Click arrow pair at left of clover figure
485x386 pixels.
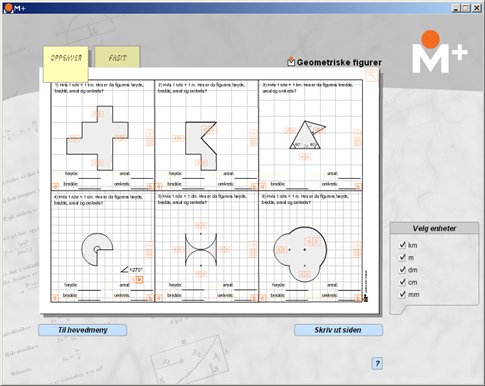coord(282,249)
